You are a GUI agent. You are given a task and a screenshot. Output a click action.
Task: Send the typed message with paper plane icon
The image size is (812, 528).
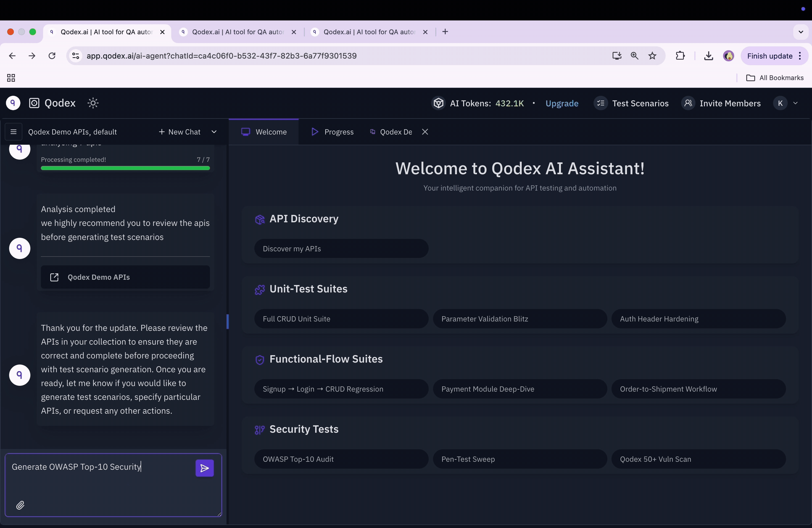click(x=204, y=468)
